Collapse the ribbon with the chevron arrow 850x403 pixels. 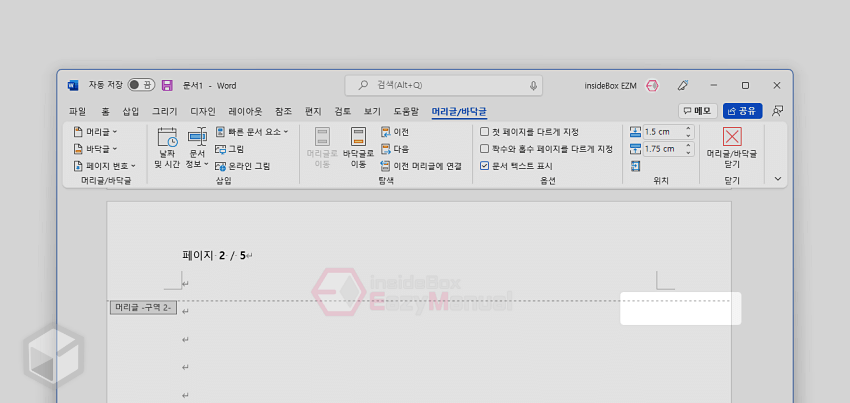[778, 178]
